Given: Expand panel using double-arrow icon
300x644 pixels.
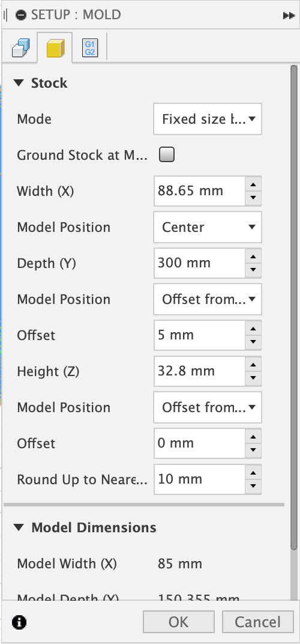Looking at the screenshot, I should [x=289, y=15].
